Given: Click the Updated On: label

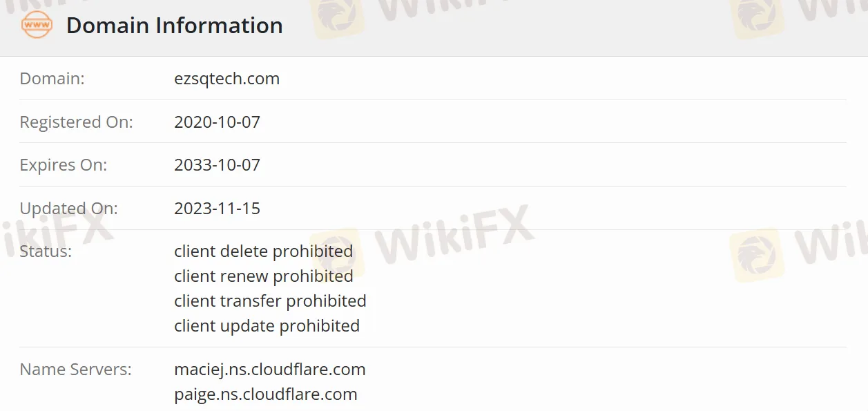Looking at the screenshot, I should click(x=68, y=209).
